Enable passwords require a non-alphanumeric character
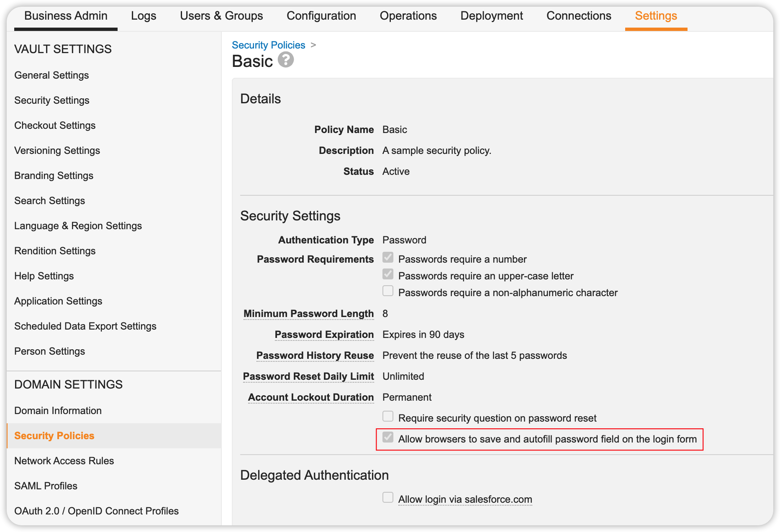 tap(387, 291)
